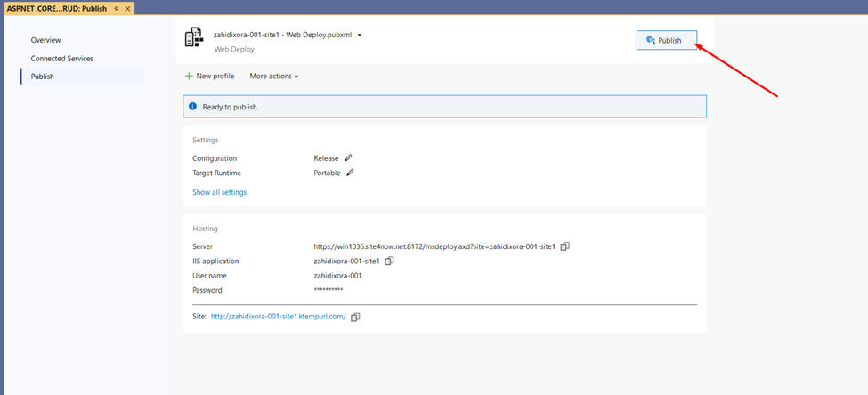This screenshot has width=868, height=395.
Task: Close the Publish document tab
Action: point(128,8)
